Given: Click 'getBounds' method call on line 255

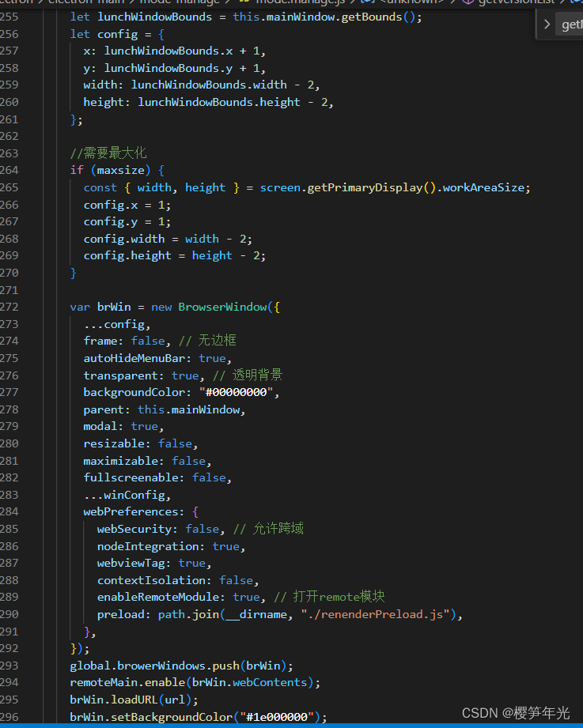Looking at the screenshot, I should coord(371,17).
